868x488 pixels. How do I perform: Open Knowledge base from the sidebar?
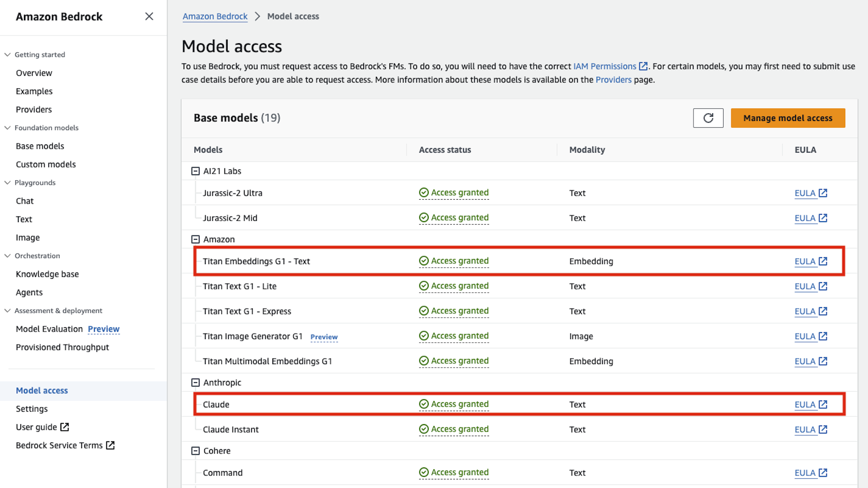pos(47,274)
